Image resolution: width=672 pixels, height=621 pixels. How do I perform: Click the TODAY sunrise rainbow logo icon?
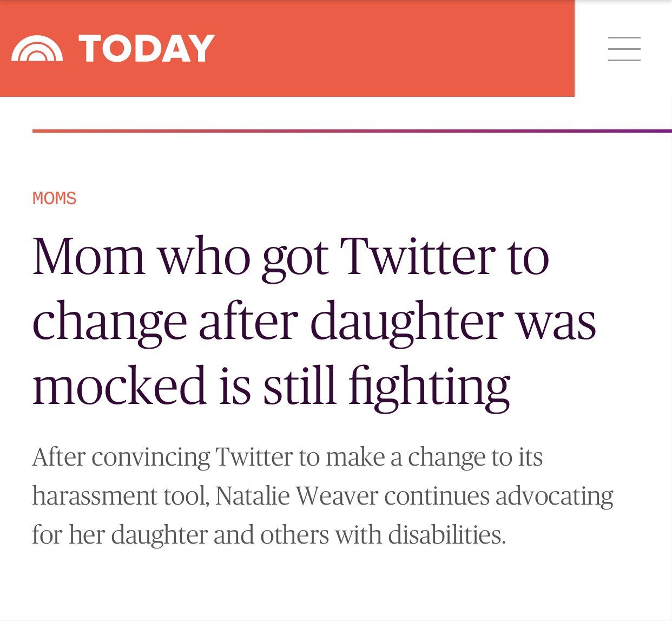[37, 49]
